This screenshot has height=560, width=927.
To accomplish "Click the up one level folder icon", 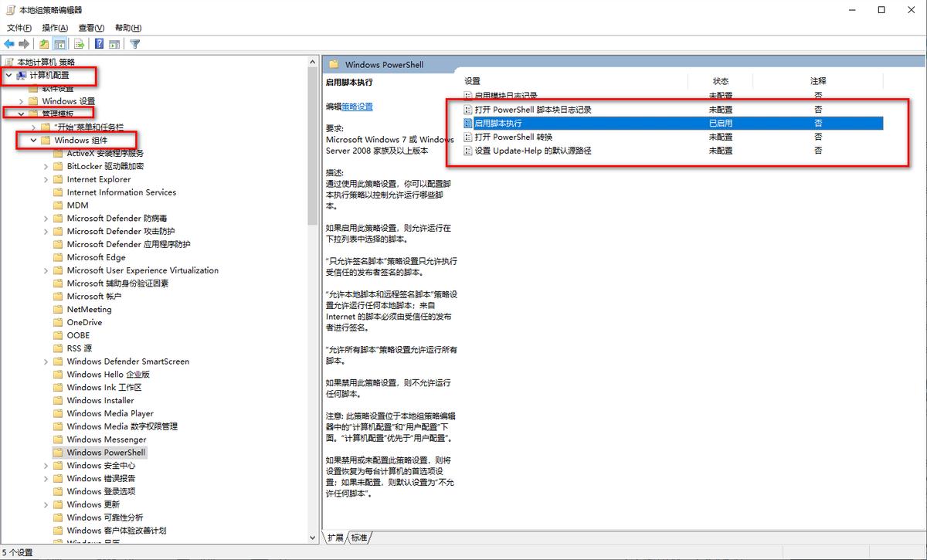I will click(x=44, y=44).
